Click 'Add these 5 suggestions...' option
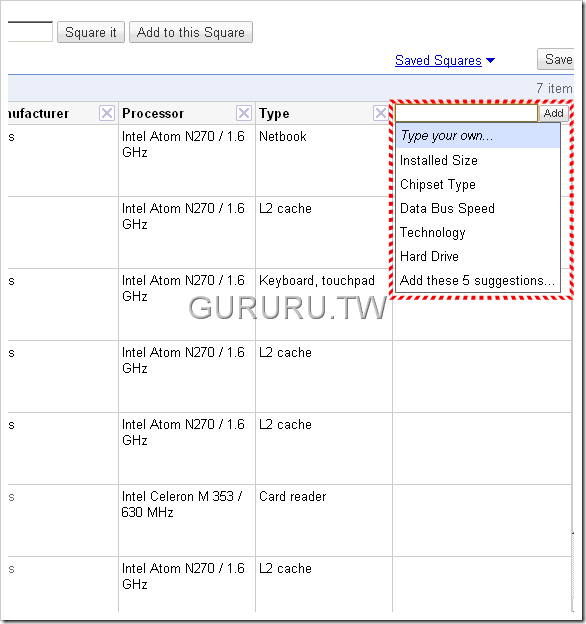This screenshot has width=586, height=624. [478, 281]
